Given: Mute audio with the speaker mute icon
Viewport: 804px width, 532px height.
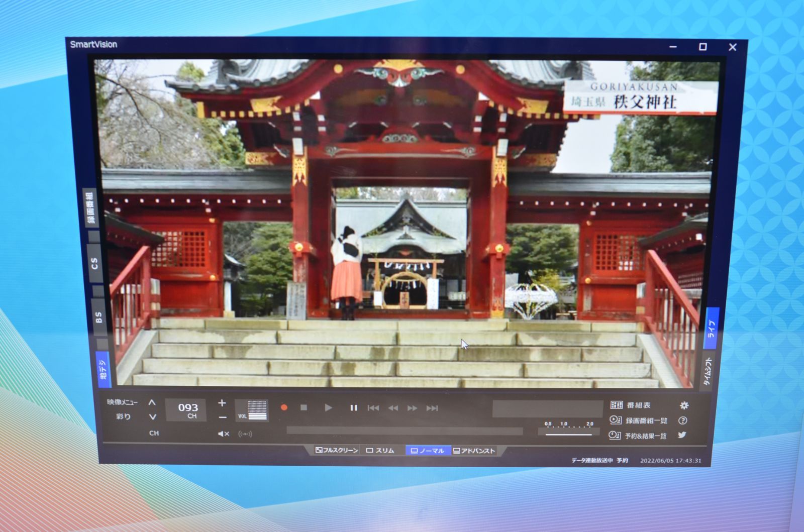Looking at the screenshot, I should click(223, 434).
